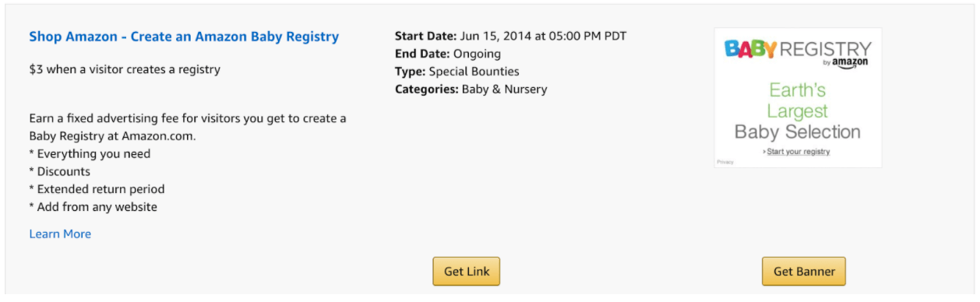The height and width of the screenshot is (302, 980).
Task: Click the Get Link button
Action: click(467, 272)
